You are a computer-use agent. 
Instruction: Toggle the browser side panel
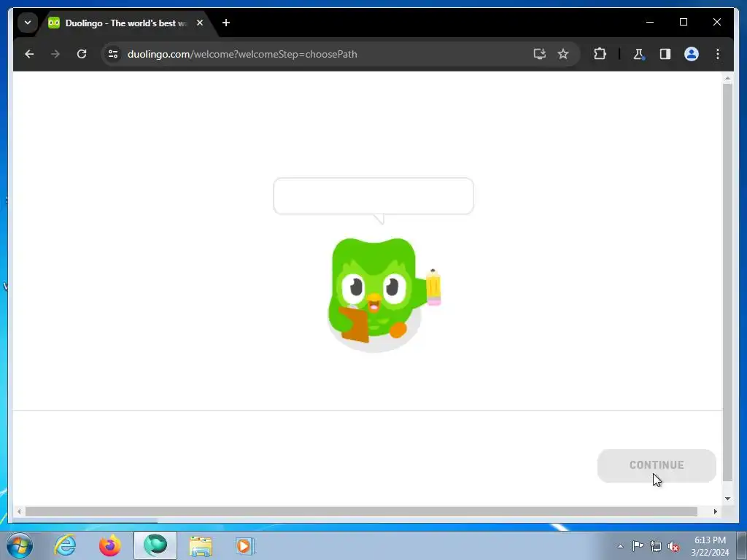(x=665, y=54)
